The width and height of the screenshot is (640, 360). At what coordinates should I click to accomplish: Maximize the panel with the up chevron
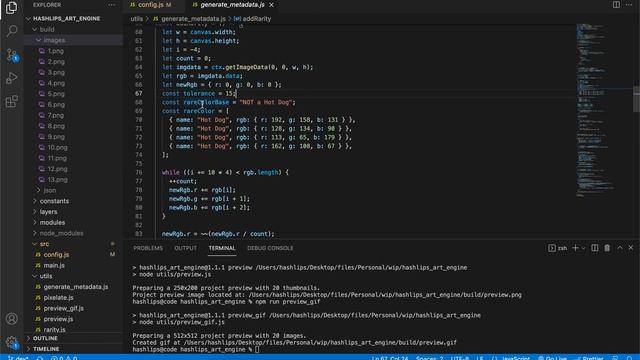tap(620, 248)
